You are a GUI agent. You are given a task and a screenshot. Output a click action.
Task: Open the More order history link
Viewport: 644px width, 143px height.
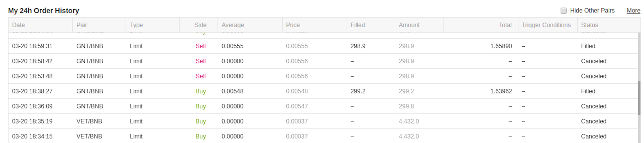tap(633, 11)
